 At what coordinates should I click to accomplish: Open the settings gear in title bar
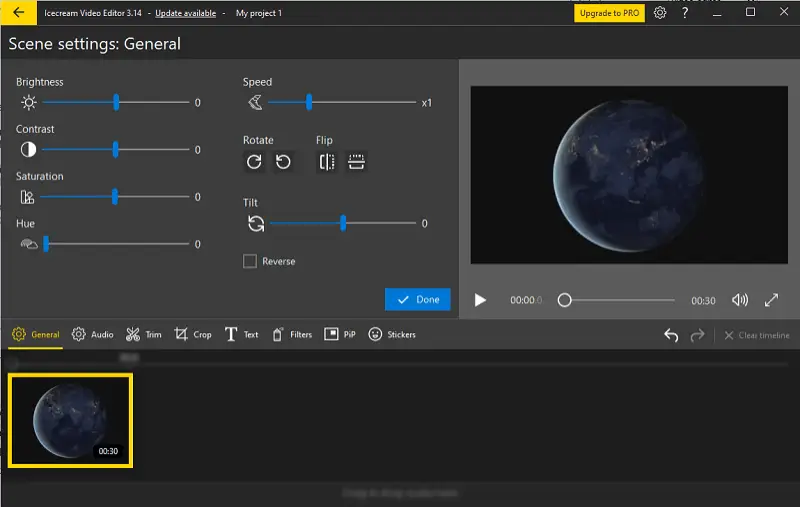[660, 13]
